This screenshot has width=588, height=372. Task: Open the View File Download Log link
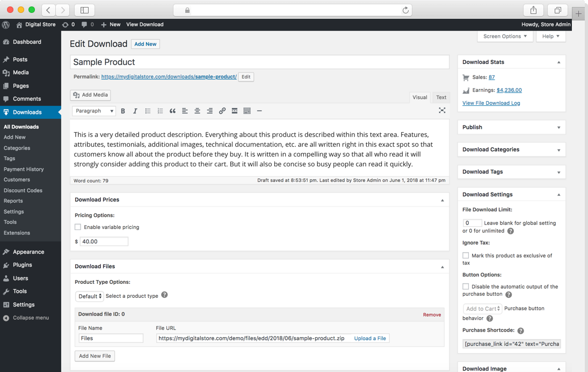[491, 103]
